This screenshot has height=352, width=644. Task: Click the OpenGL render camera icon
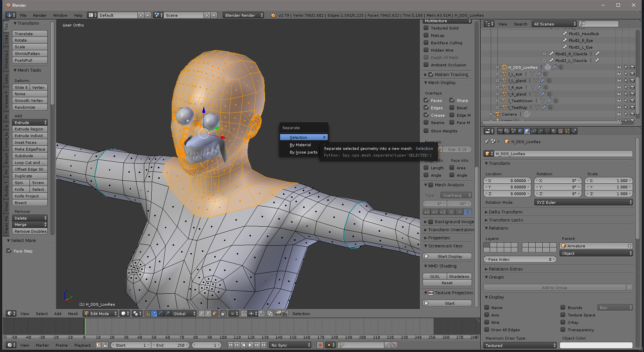pyautogui.click(x=278, y=314)
